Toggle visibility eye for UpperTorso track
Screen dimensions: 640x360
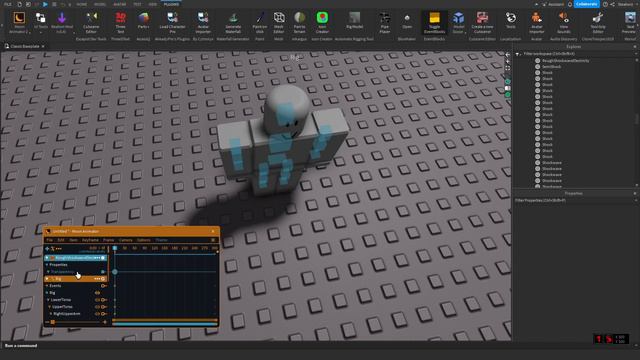97,307
